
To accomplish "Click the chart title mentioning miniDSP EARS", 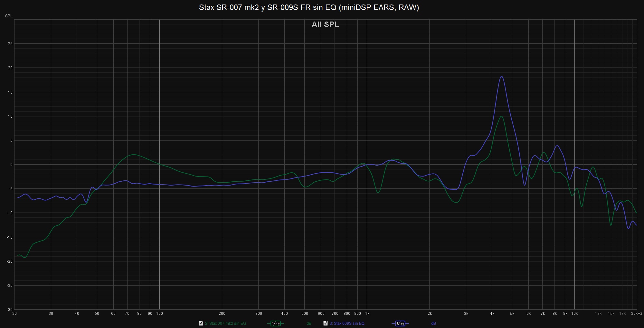I will click(x=309, y=7).
